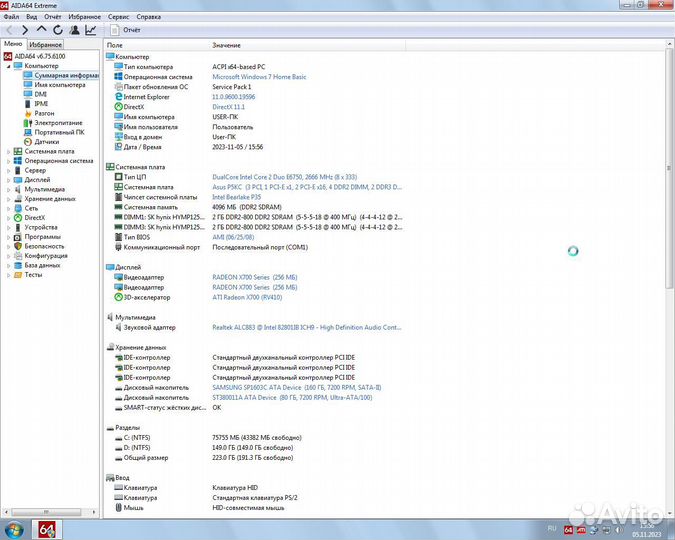Click the Безопасность shield icon in the tree
Viewport: 675px width, 540px height.
coord(18,246)
